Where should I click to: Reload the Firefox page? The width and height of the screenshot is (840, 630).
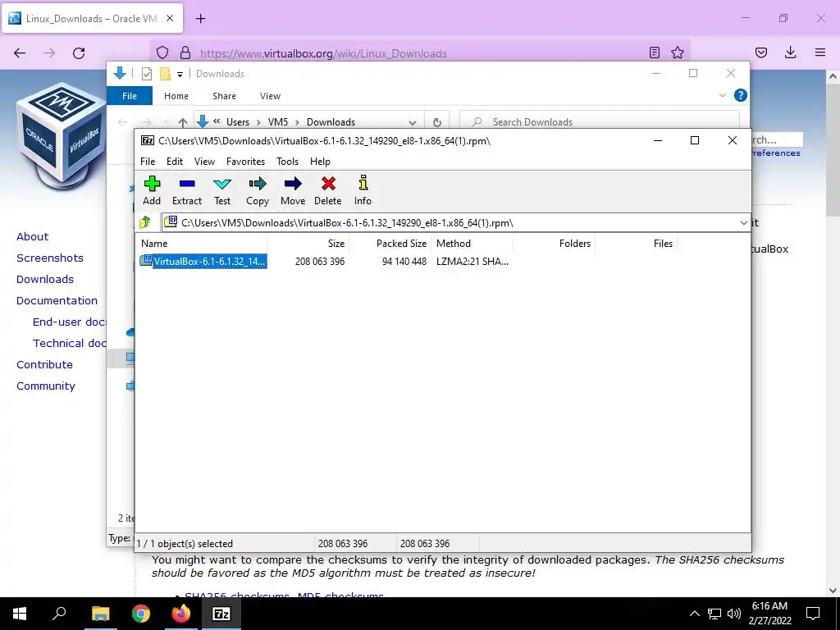[x=79, y=52]
